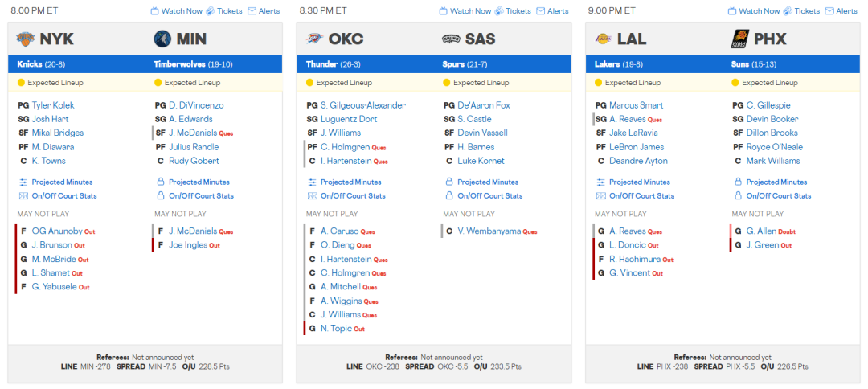This screenshot has height=389, width=868.
Task: Click the Alerts envelope icon for 8:00 PM game
Action: [x=252, y=11]
